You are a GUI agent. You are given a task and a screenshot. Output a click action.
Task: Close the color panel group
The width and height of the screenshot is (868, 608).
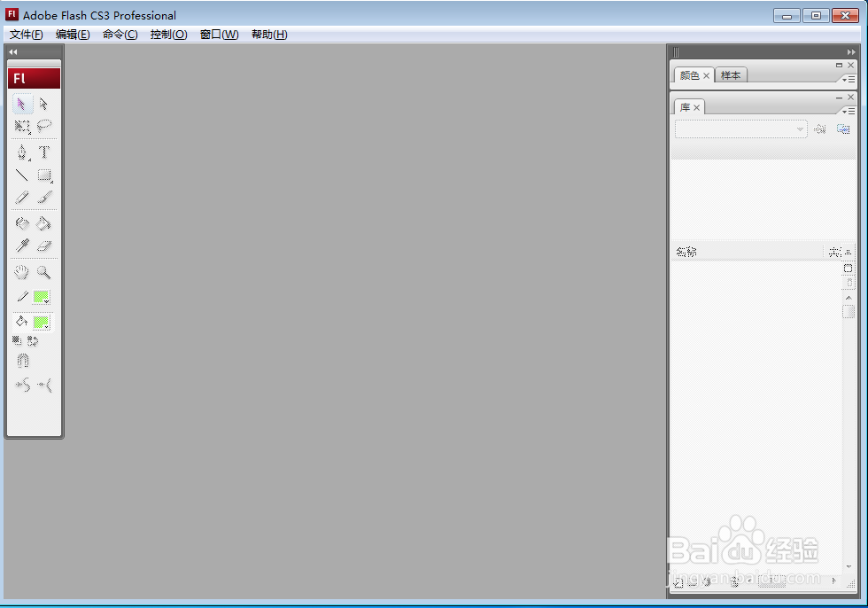click(x=851, y=66)
